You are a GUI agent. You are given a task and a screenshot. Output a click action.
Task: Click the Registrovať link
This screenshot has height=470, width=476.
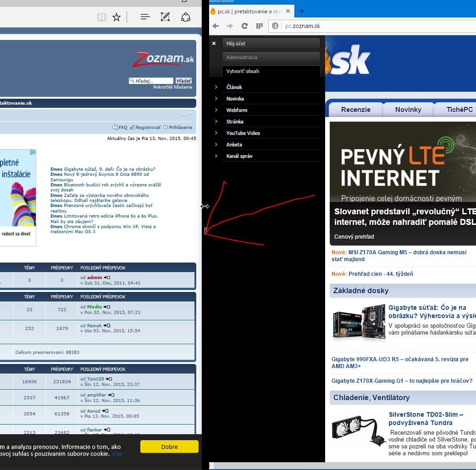pyautogui.click(x=145, y=127)
